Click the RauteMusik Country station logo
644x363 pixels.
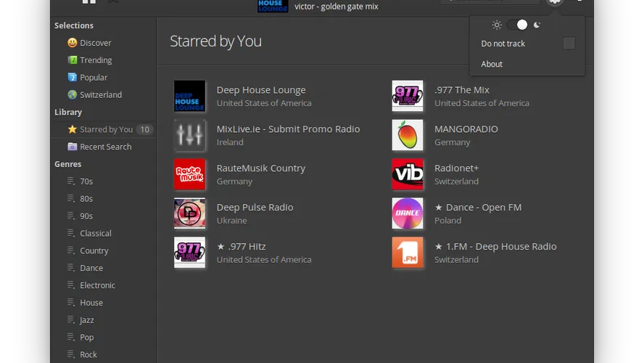[x=189, y=174]
